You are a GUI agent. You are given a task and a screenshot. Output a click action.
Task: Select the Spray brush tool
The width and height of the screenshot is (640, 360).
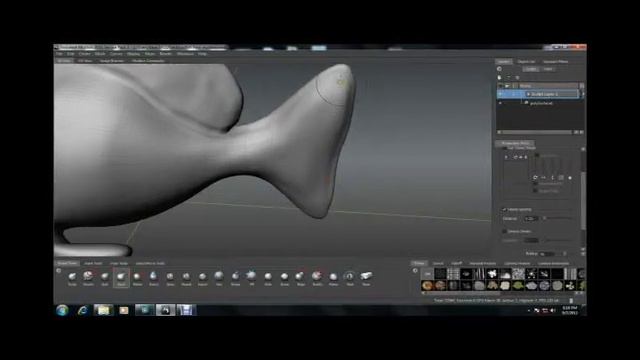pos(170,278)
